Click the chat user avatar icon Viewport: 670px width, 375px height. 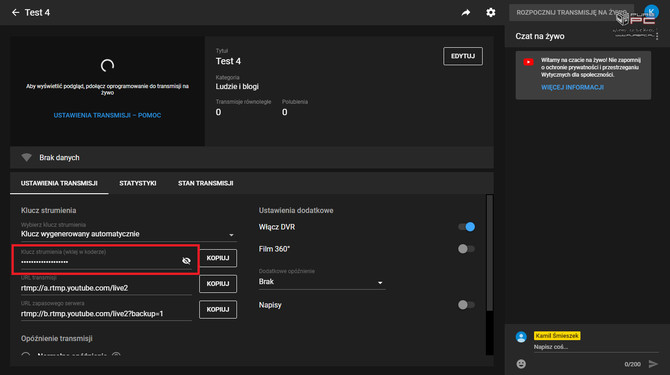[x=521, y=337]
